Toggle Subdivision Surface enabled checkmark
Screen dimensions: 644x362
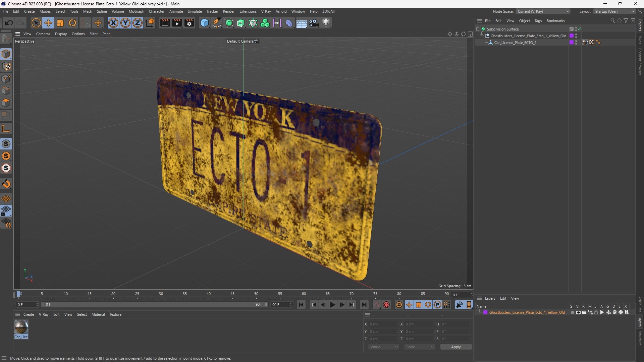pos(579,29)
